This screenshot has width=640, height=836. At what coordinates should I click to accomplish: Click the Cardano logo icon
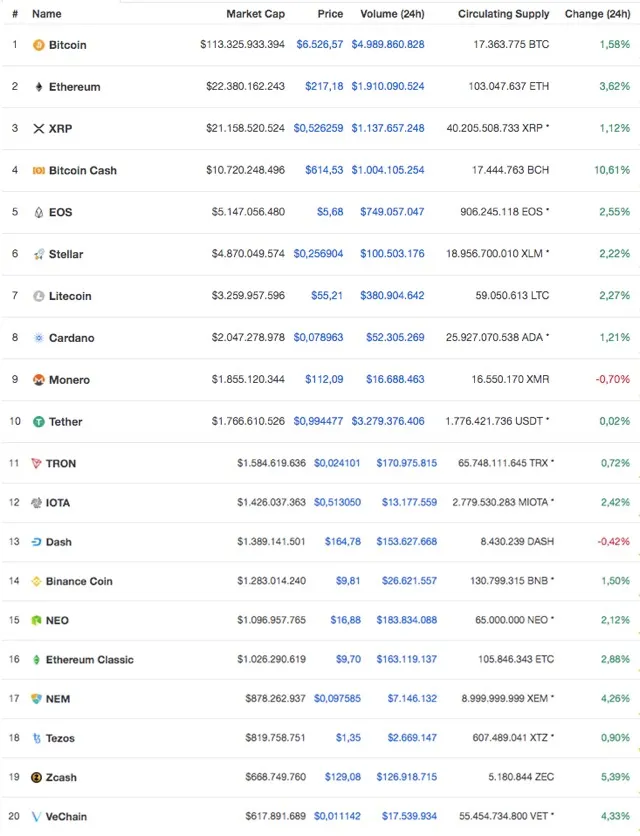pos(38,338)
